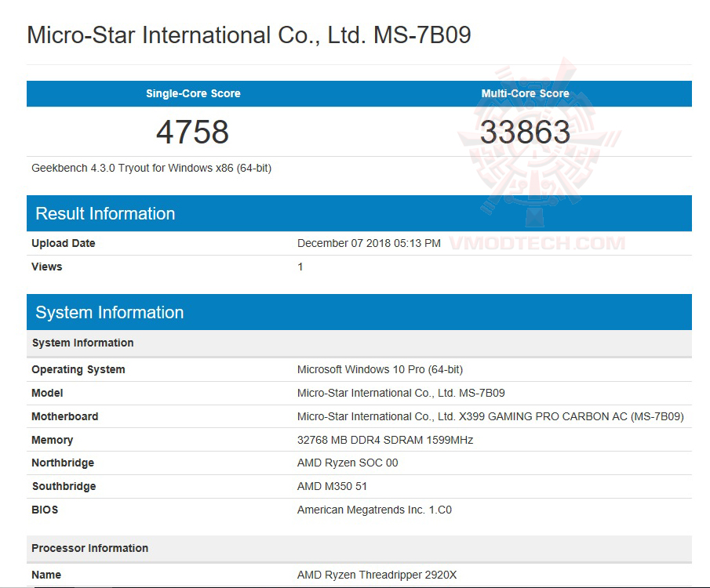
Task: Select 'American Megatrends Inc. 1.C0' value
Action: 374,510
